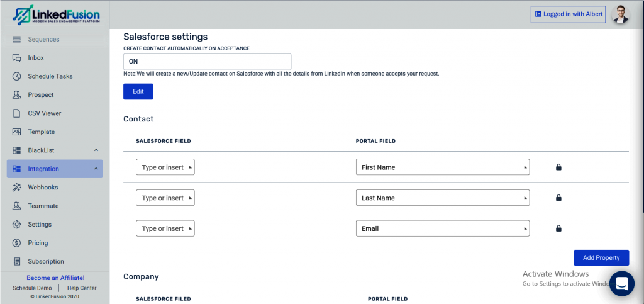Click the Pricing dollar icon
The image size is (644, 304).
[x=16, y=243]
